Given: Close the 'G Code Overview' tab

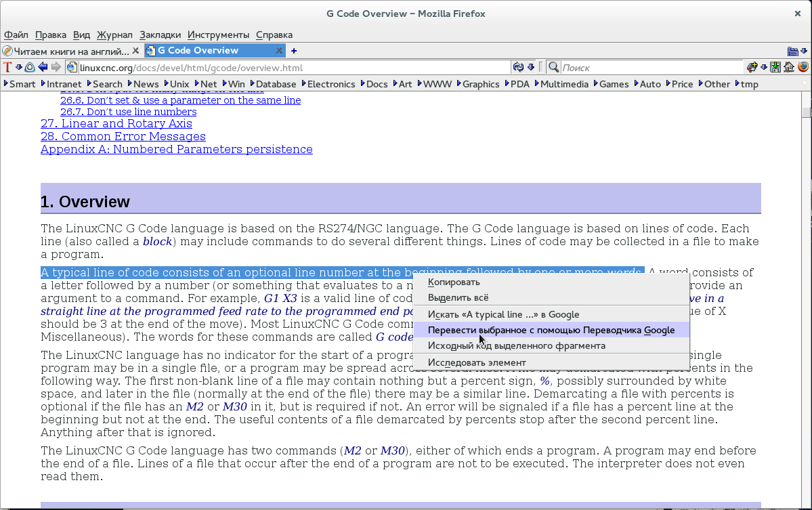Looking at the screenshot, I should [x=279, y=51].
